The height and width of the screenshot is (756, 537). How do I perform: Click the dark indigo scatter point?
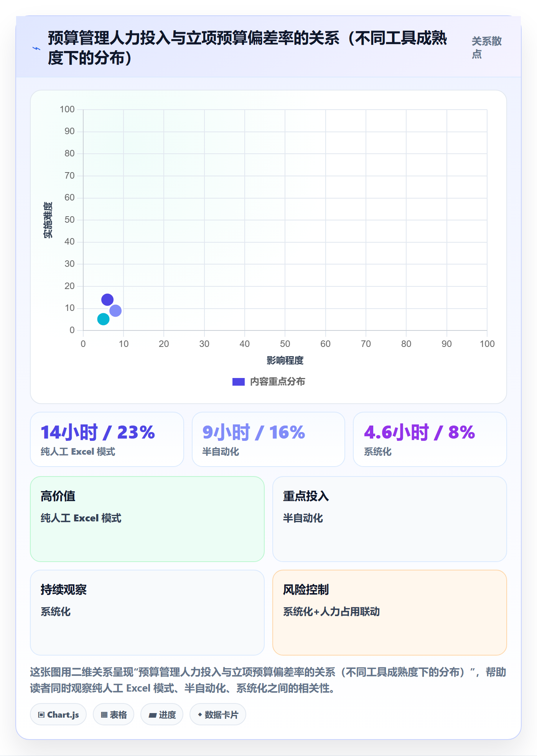(x=107, y=299)
